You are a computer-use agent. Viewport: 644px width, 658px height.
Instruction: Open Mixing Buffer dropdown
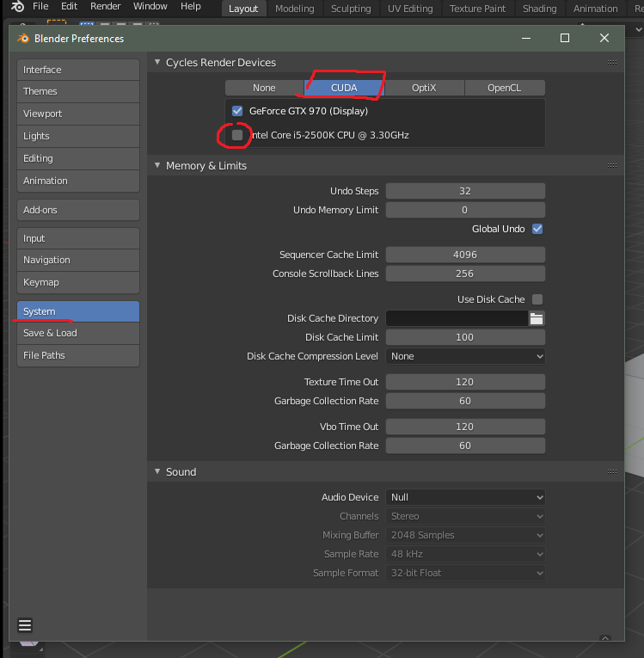[x=465, y=535]
